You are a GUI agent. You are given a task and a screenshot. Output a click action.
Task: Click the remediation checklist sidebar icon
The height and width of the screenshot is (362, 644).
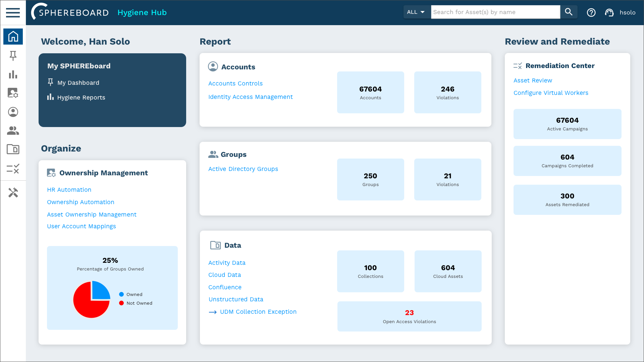[13, 169]
